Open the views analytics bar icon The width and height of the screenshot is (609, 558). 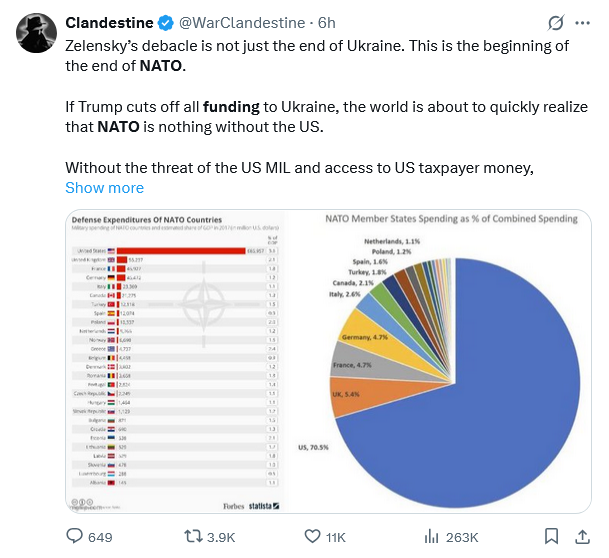click(433, 537)
